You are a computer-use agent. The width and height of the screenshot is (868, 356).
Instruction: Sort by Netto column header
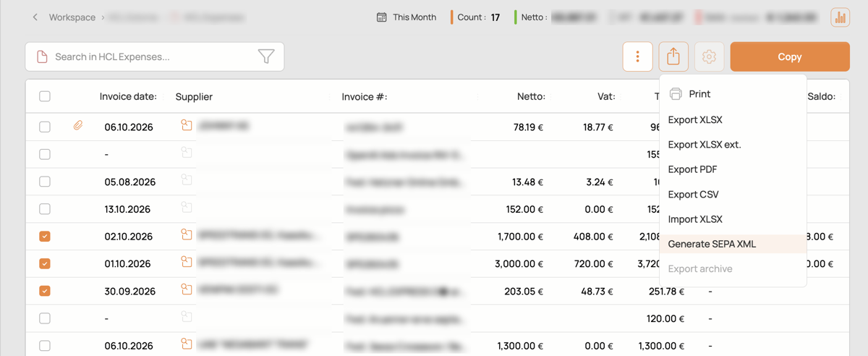532,96
